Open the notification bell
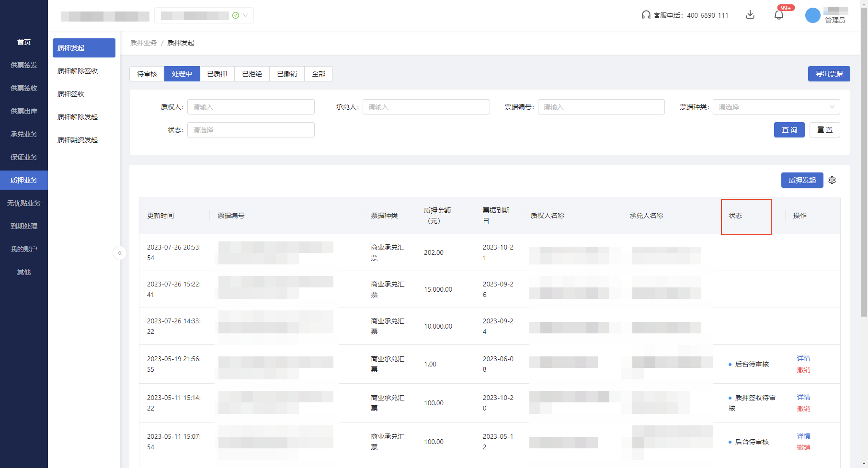 (x=779, y=15)
